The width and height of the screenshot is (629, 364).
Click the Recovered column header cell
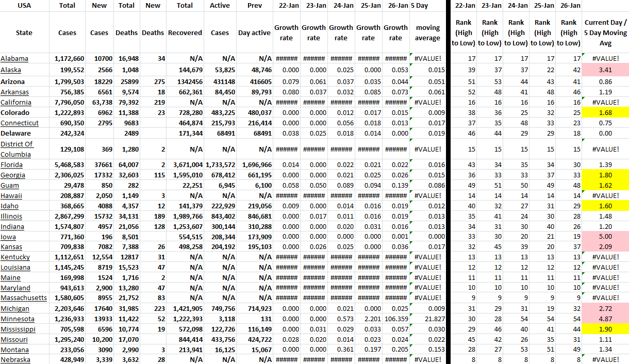click(x=185, y=32)
